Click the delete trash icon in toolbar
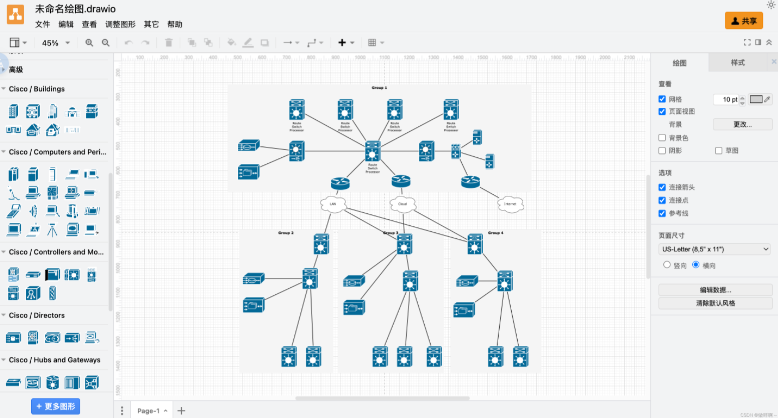 coord(168,43)
